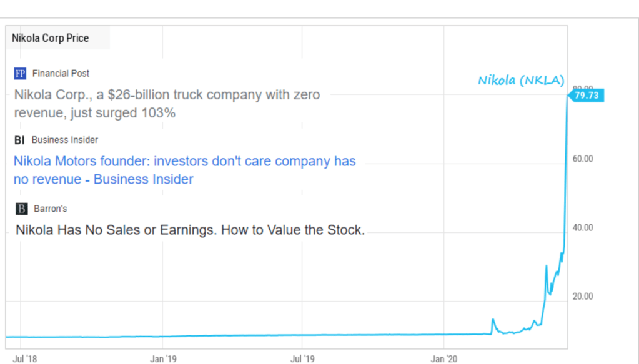Click the Financial Post FP logo icon

20,74
